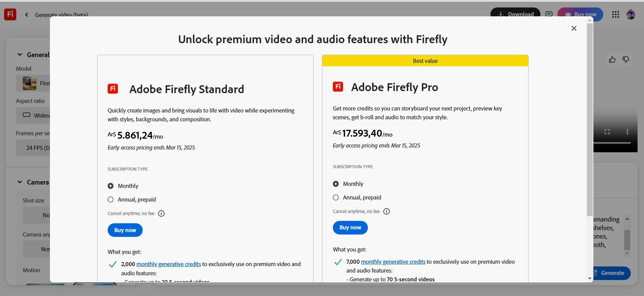Show info about Standard plan cancellation fee
The image size is (644, 296).
coord(162,214)
